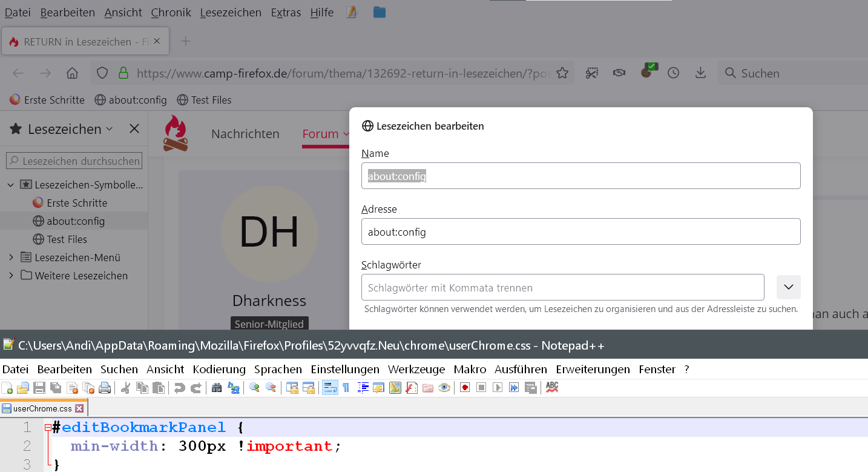Open the Chronik menu in Firefox
This screenshot has width=868, height=472.
171,12
